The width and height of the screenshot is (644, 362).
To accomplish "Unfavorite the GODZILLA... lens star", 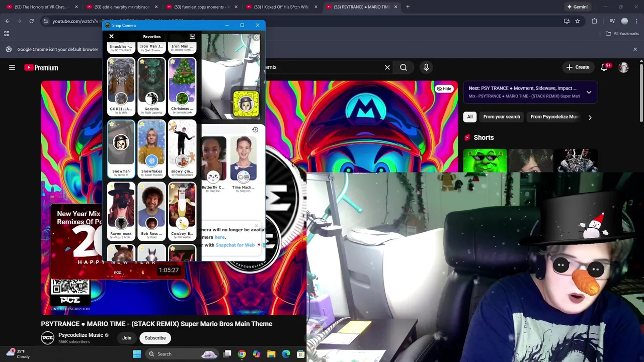I will click(x=112, y=62).
